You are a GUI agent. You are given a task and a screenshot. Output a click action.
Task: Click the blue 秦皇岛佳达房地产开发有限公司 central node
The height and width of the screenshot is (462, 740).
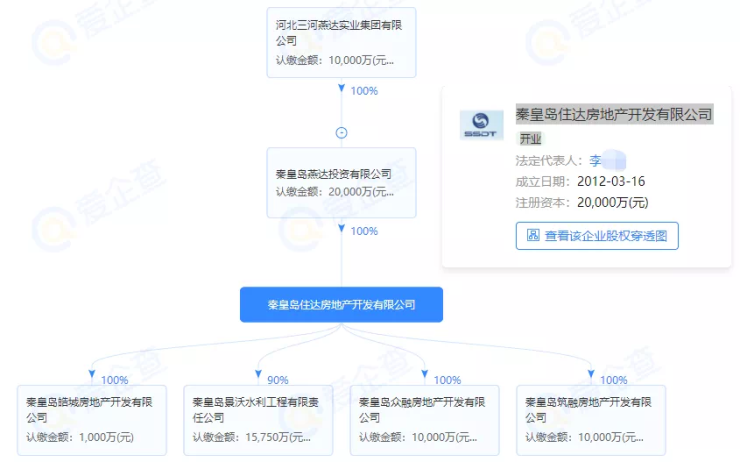341,305
